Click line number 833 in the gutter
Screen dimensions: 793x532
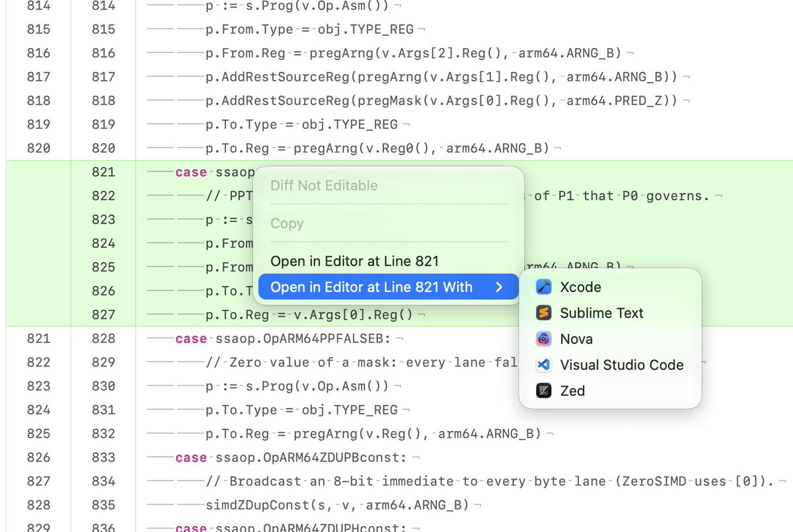coord(104,457)
